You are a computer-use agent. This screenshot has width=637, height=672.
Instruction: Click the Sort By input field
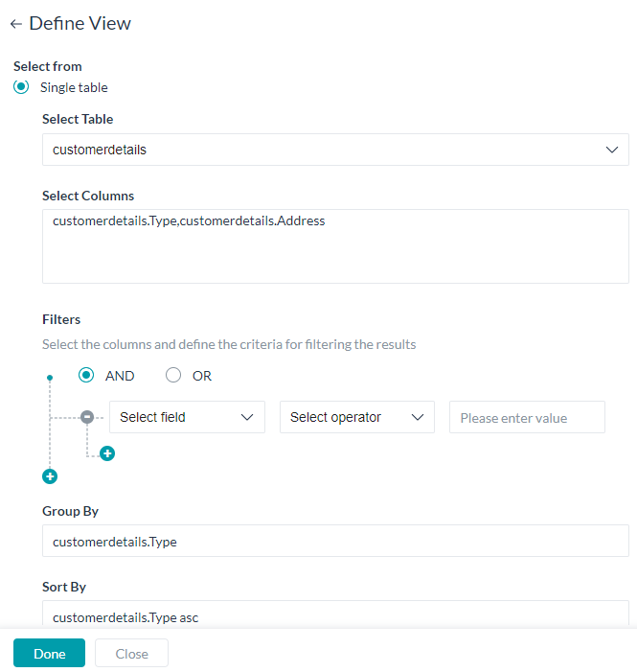click(335, 614)
